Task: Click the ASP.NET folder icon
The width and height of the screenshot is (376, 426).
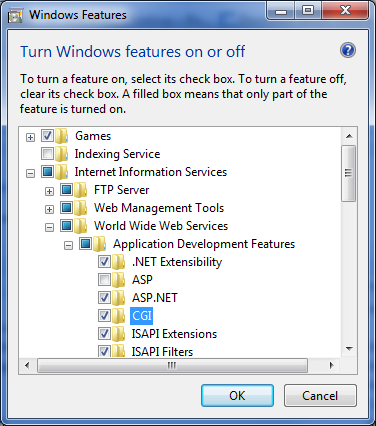Action: pyautogui.click(x=119, y=298)
